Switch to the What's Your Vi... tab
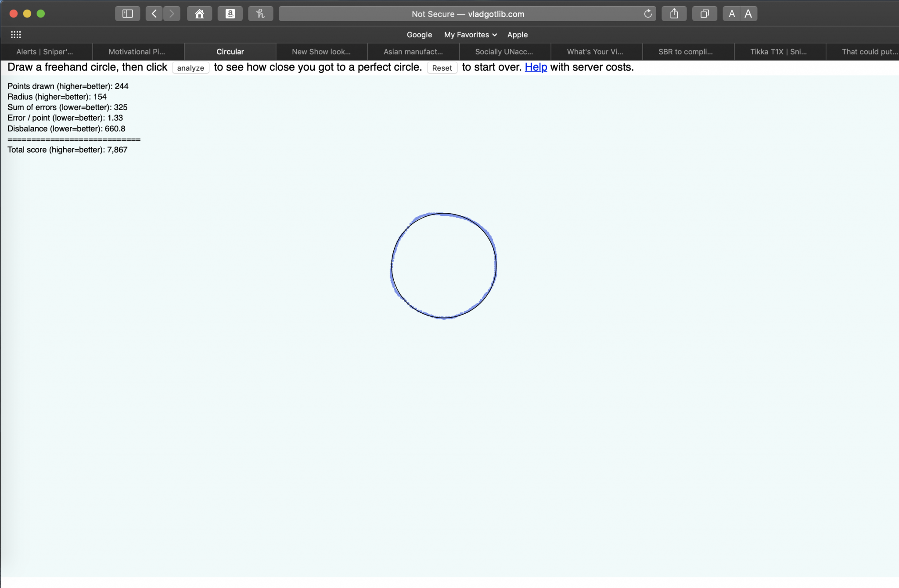This screenshot has width=899, height=588. (597, 52)
